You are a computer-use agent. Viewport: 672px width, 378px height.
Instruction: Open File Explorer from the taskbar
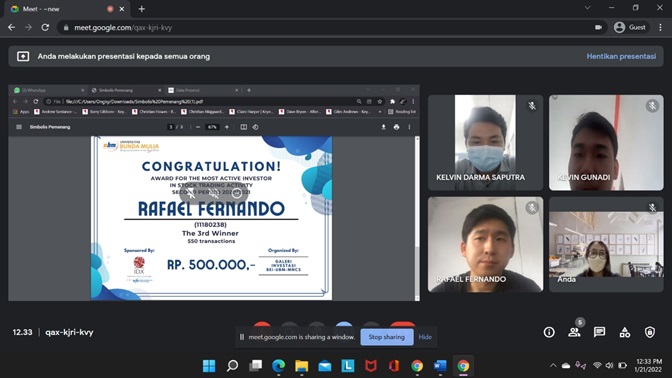coord(302,366)
